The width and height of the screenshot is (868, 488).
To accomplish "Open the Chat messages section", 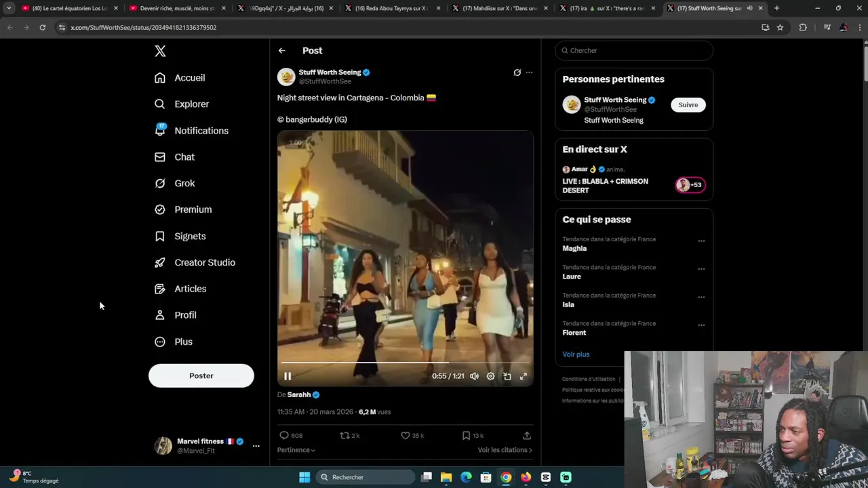I will click(x=174, y=157).
